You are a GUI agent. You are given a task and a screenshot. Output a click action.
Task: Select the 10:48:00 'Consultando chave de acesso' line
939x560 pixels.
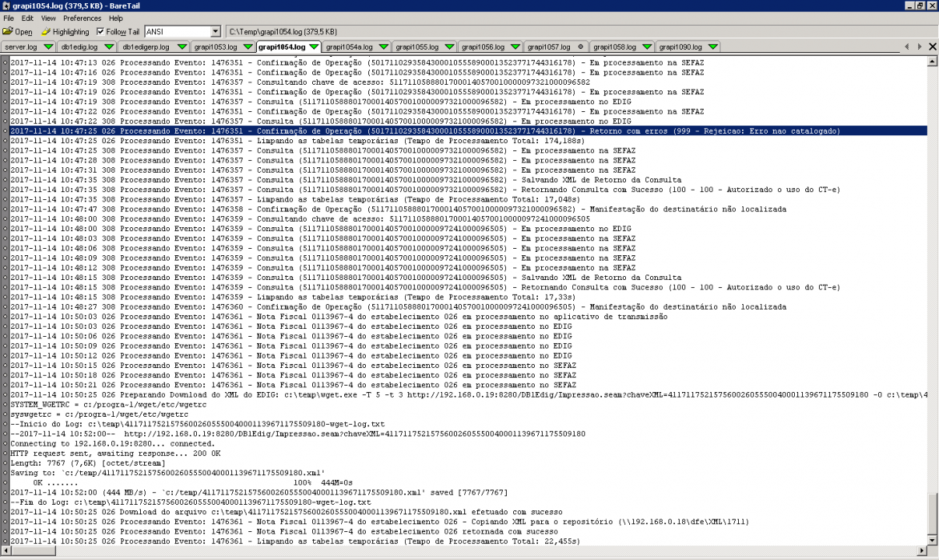pyautogui.click(x=300, y=219)
